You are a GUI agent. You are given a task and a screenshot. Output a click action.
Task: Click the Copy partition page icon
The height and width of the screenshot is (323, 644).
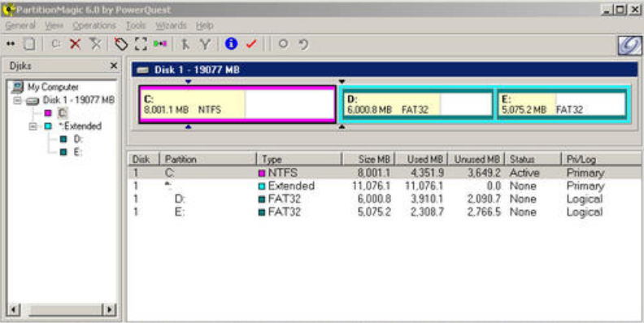click(x=29, y=44)
